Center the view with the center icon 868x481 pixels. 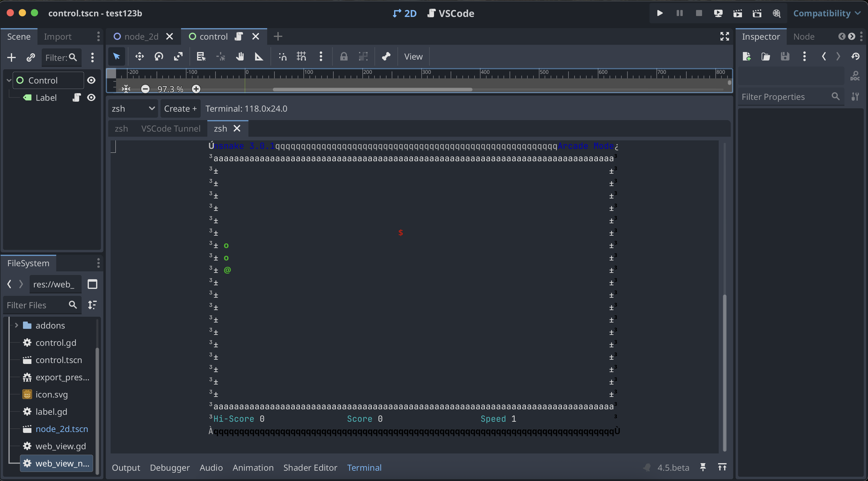tap(126, 89)
